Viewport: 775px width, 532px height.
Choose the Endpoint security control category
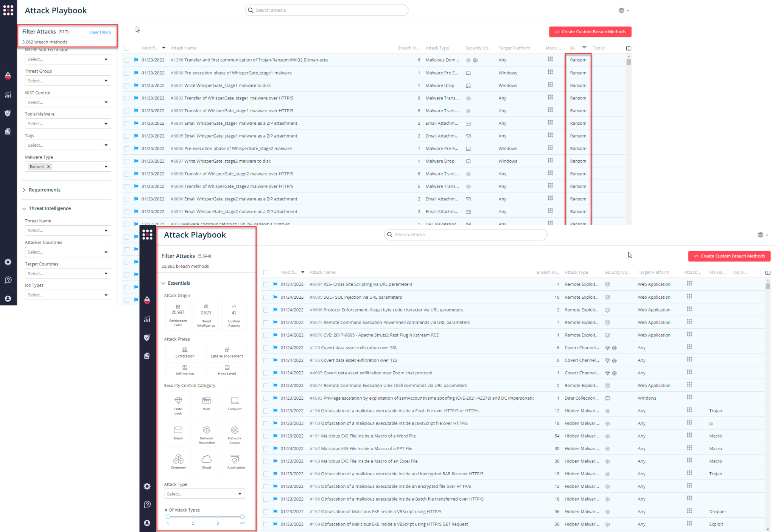point(235,404)
